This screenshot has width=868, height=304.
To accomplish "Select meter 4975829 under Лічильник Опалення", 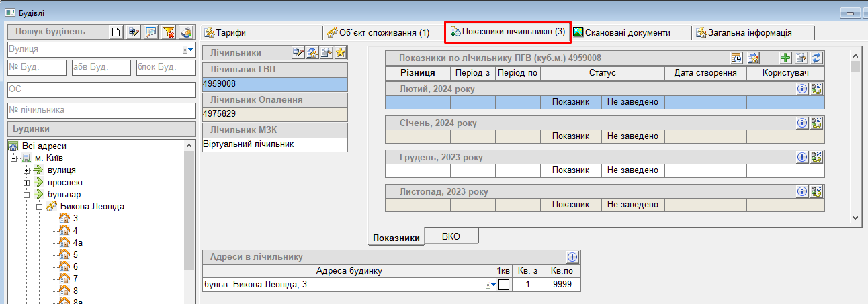I will (x=275, y=114).
